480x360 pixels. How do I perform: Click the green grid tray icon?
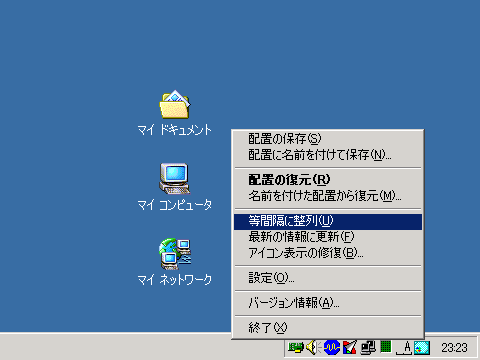point(386,347)
